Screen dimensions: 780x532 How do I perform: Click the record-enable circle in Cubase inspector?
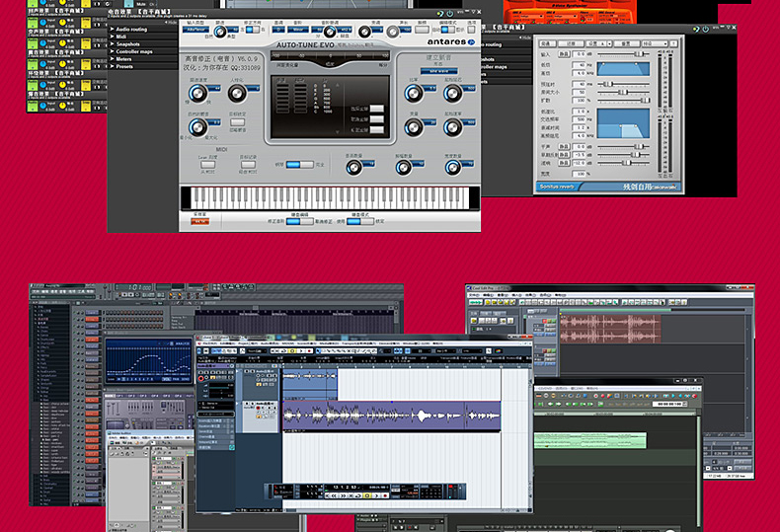pos(201,378)
